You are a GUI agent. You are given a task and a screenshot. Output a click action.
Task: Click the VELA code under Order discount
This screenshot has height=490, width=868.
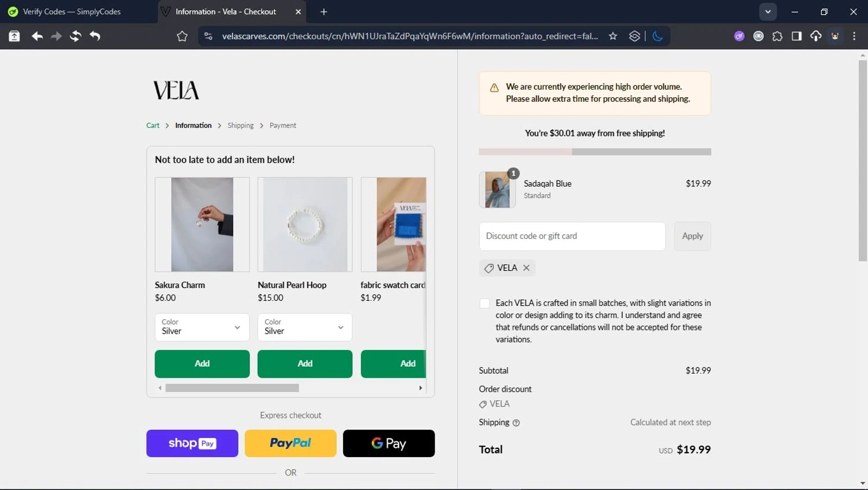[494, 404]
